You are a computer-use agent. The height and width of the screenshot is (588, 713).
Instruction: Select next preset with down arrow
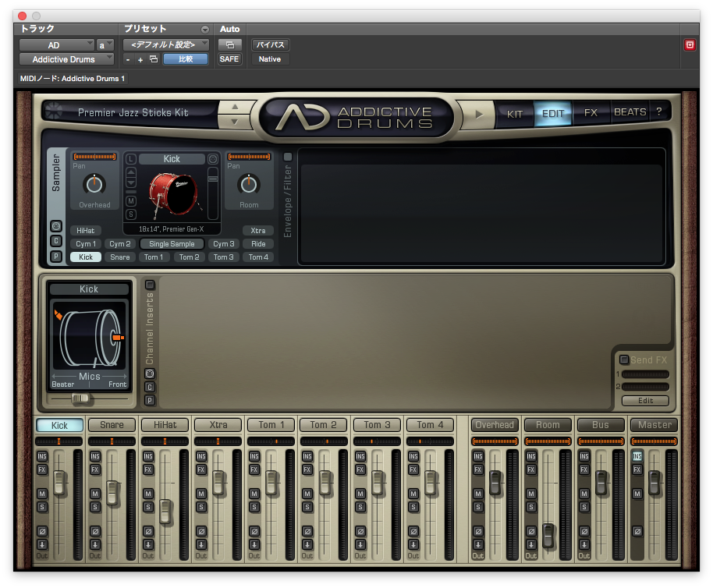point(235,122)
